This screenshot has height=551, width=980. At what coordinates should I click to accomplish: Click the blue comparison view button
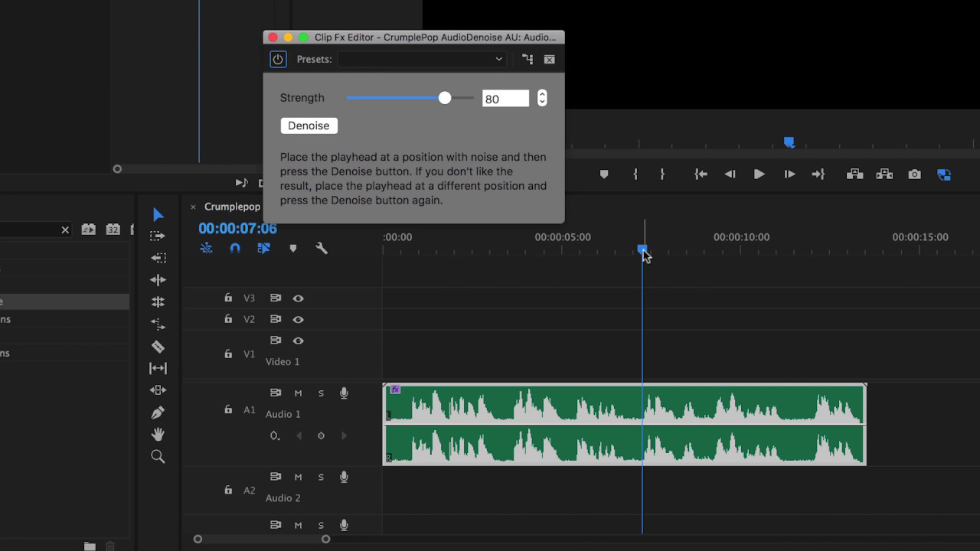944,174
